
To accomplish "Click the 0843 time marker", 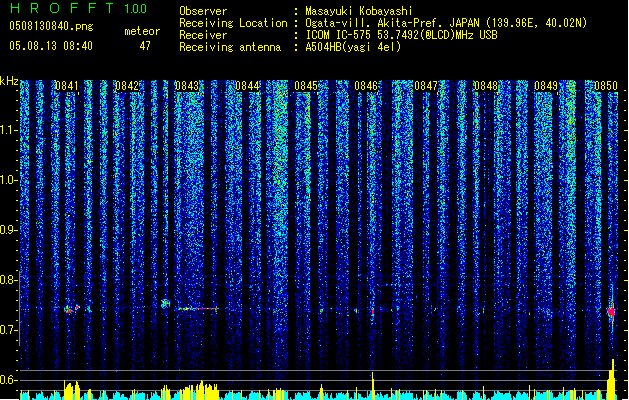I will click(187, 86).
